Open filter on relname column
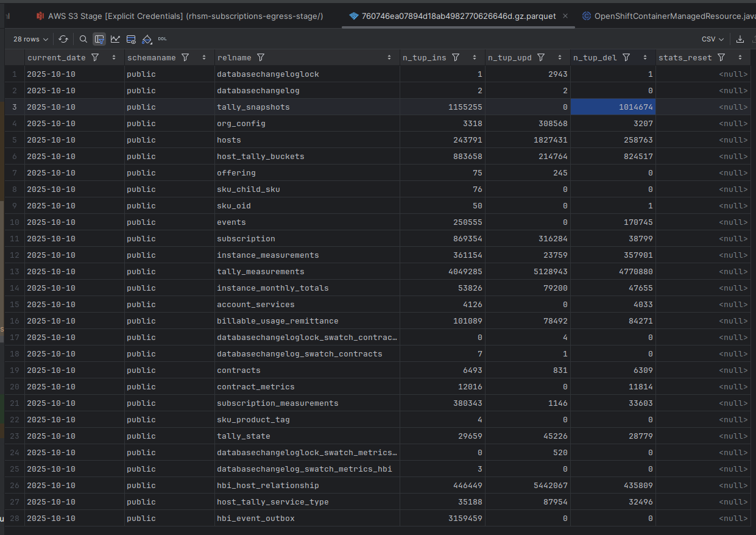The image size is (756, 535). pyautogui.click(x=261, y=57)
